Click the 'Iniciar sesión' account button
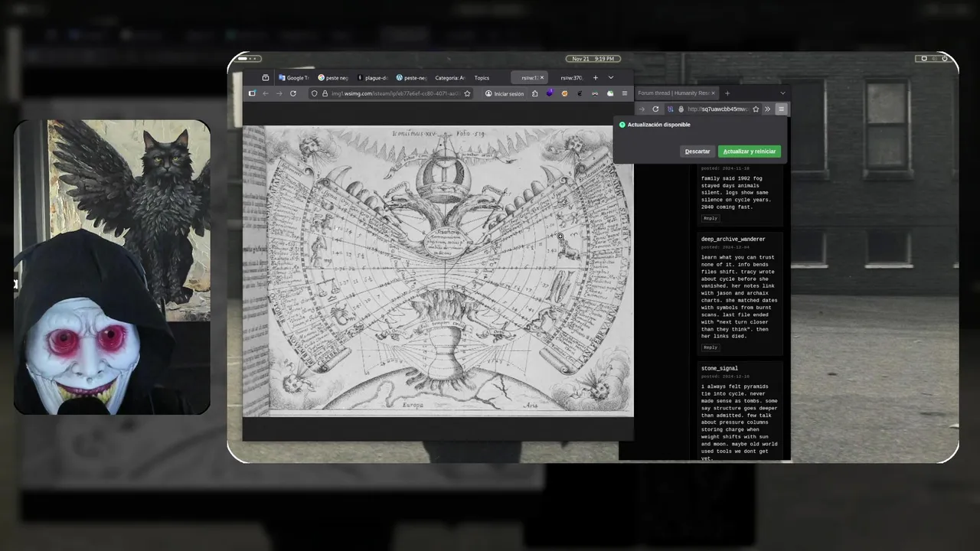The height and width of the screenshot is (551, 980). click(x=505, y=93)
